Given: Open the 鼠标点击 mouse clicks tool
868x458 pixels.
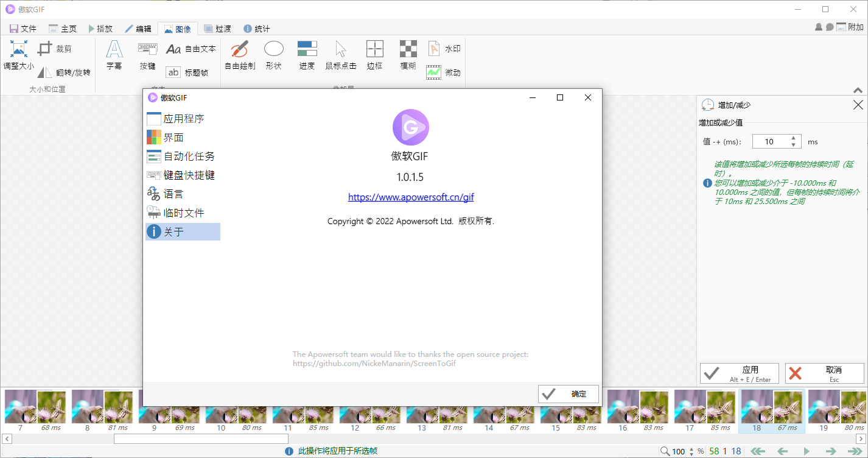Looking at the screenshot, I should pyautogui.click(x=341, y=55).
